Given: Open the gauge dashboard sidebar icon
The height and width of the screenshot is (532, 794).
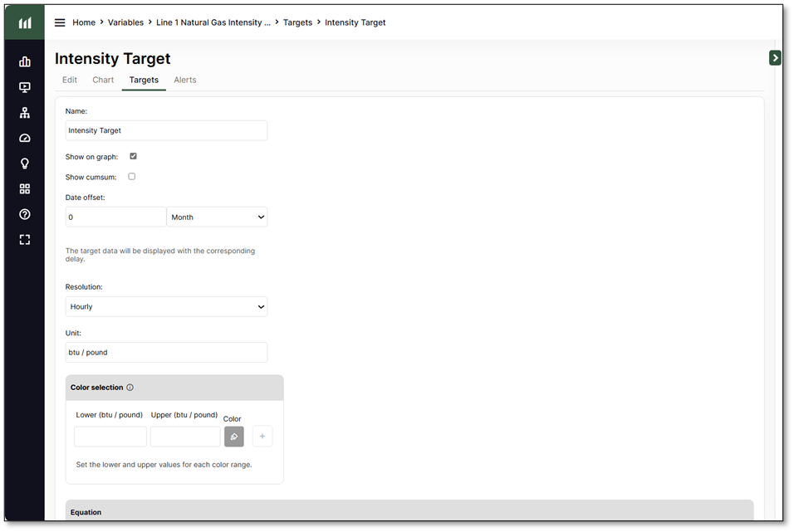Looking at the screenshot, I should coord(25,139).
